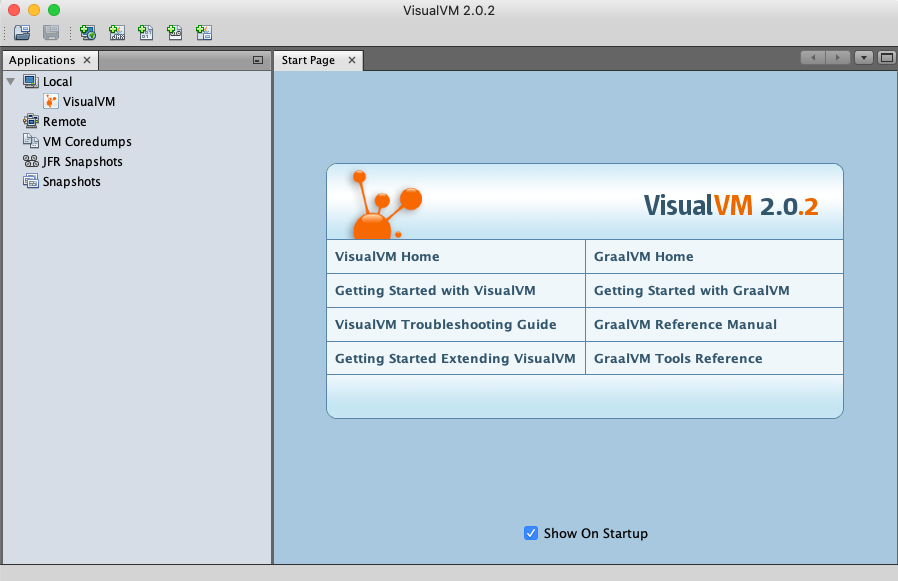Switch to the Start Page tab
Screen dimensions: 898x581
tap(308, 60)
